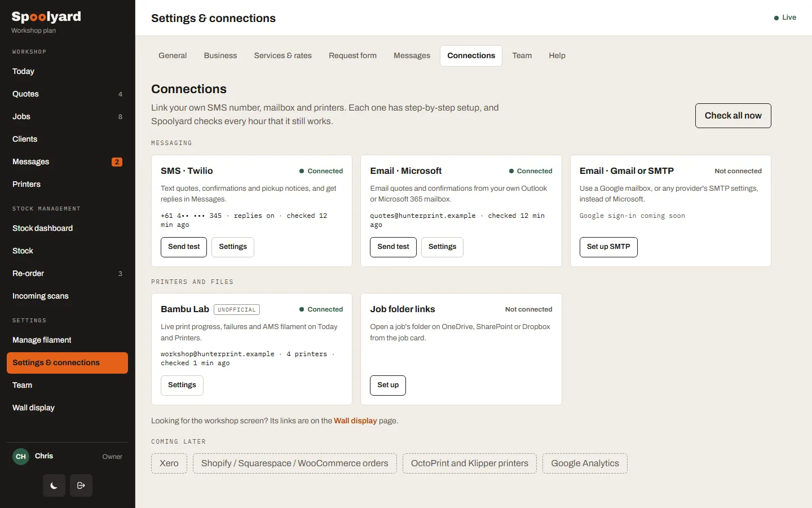Open Team in the sidebar
The image size is (812, 508).
pos(67,386)
